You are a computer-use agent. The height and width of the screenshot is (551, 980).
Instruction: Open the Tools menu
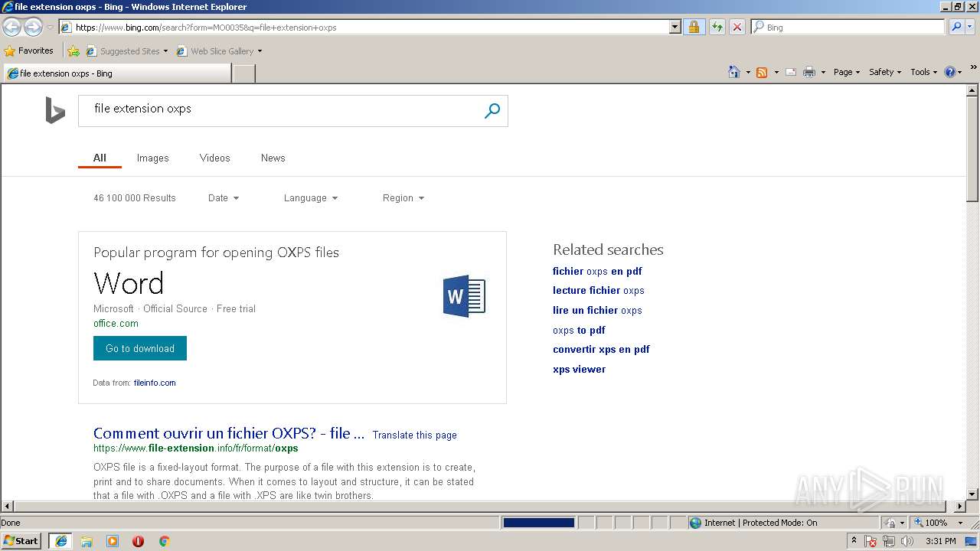click(924, 72)
